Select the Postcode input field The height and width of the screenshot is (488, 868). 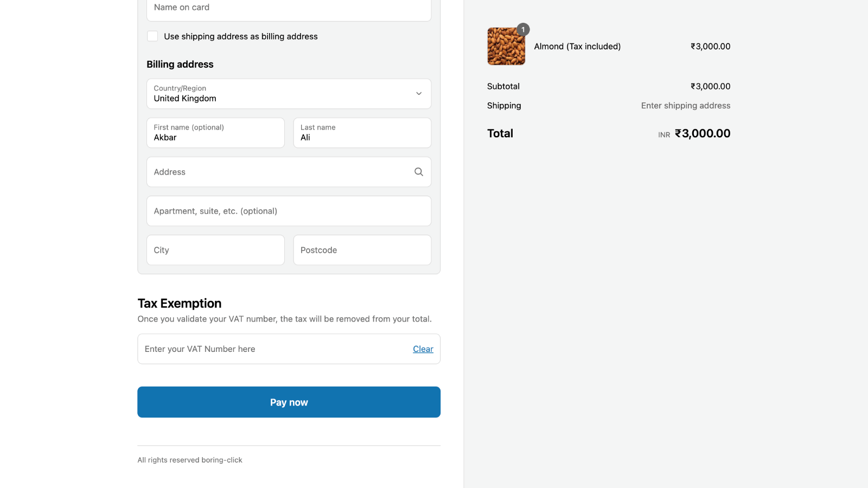362,250
